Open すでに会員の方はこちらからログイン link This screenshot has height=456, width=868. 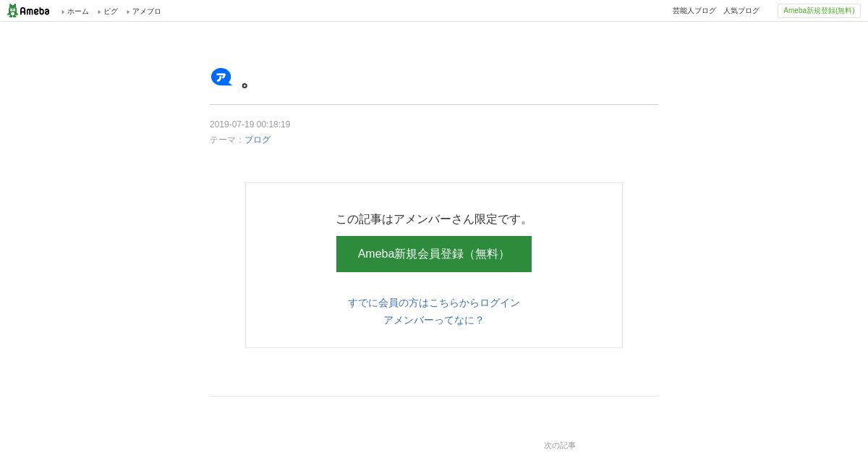(x=434, y=303)
